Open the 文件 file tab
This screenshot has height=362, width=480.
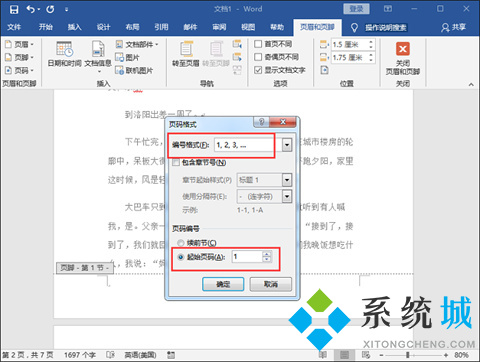click(14, 27)
